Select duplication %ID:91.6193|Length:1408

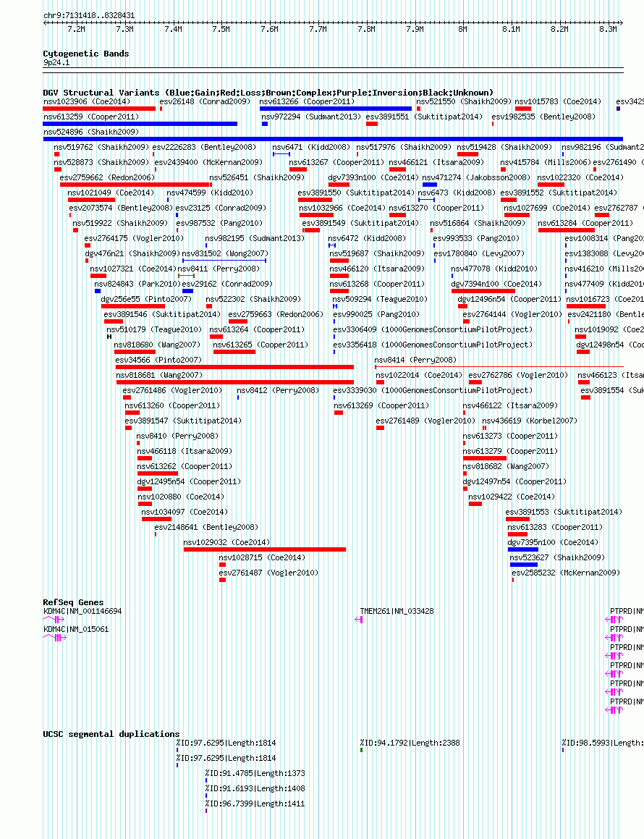pyautogui.click(x=255, y=788)
